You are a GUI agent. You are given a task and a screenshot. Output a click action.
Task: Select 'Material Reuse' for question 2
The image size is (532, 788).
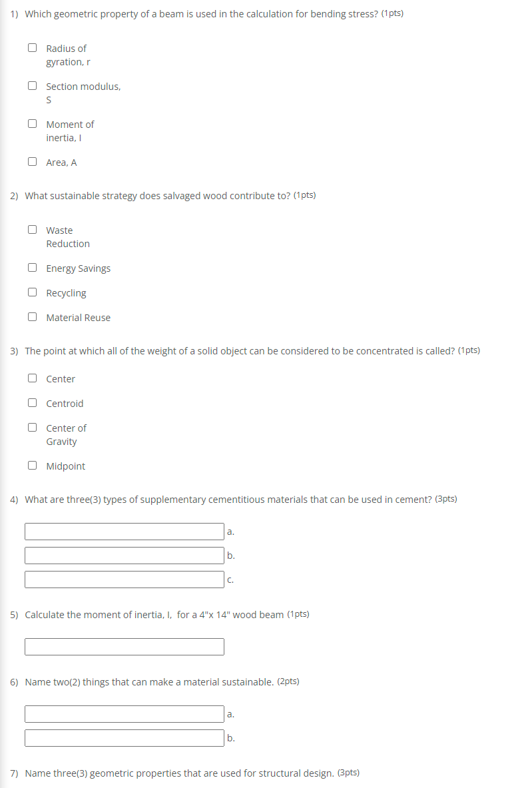32,316
